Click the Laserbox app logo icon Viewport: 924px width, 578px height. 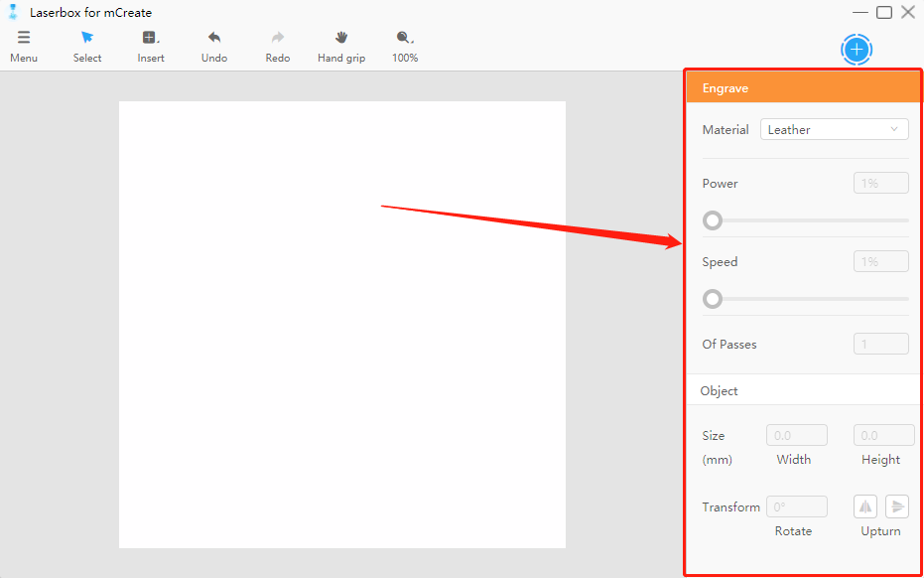pyautogui.click(x=13, y=12)
